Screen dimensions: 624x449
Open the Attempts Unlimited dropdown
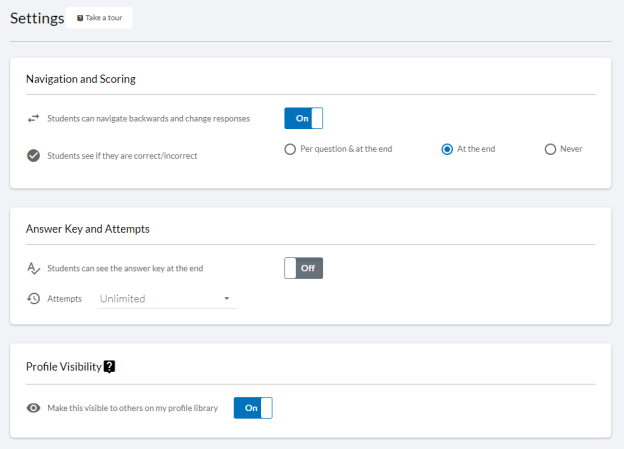(x=167, y=299)
